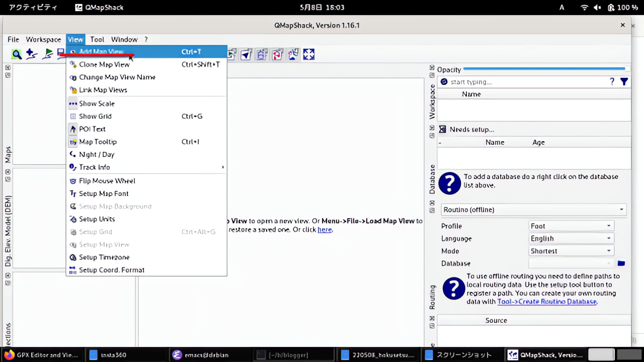Click the filter funnel icon in Workspace

point(624,82)
